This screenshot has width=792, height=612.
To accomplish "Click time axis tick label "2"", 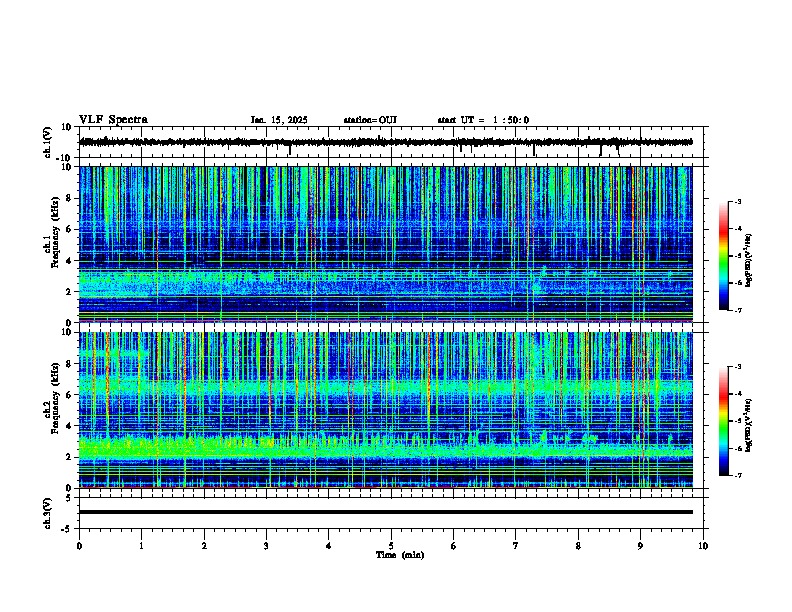I will click(x=204, y=546).
